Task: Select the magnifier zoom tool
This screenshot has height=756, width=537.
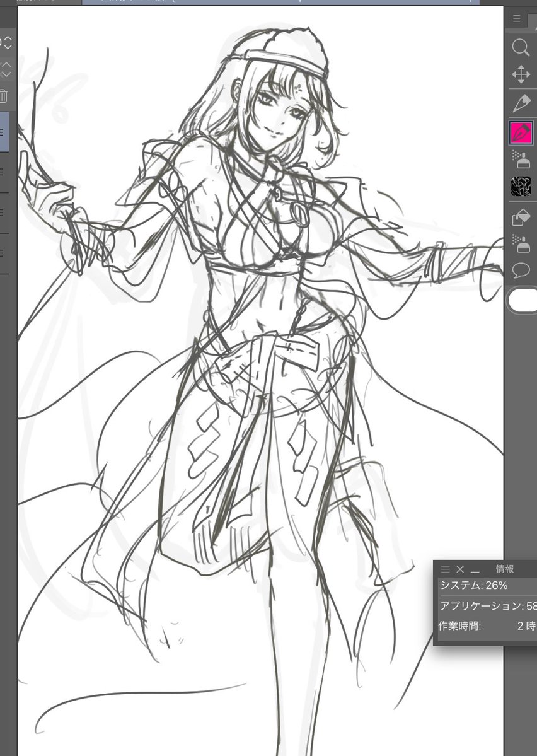Action: pyautogui.click(x=521, y=47)
